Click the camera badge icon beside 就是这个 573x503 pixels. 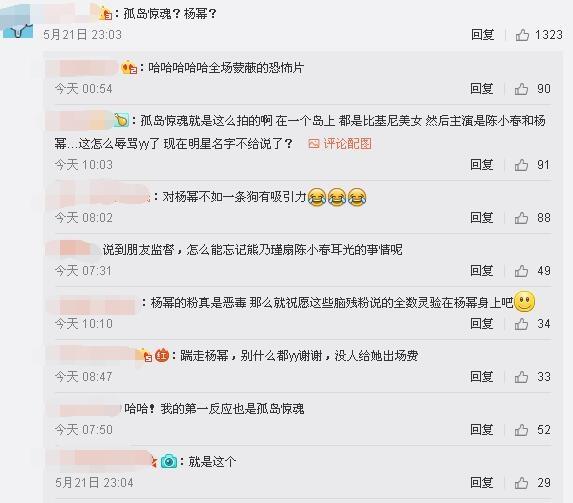coord(169,461)
